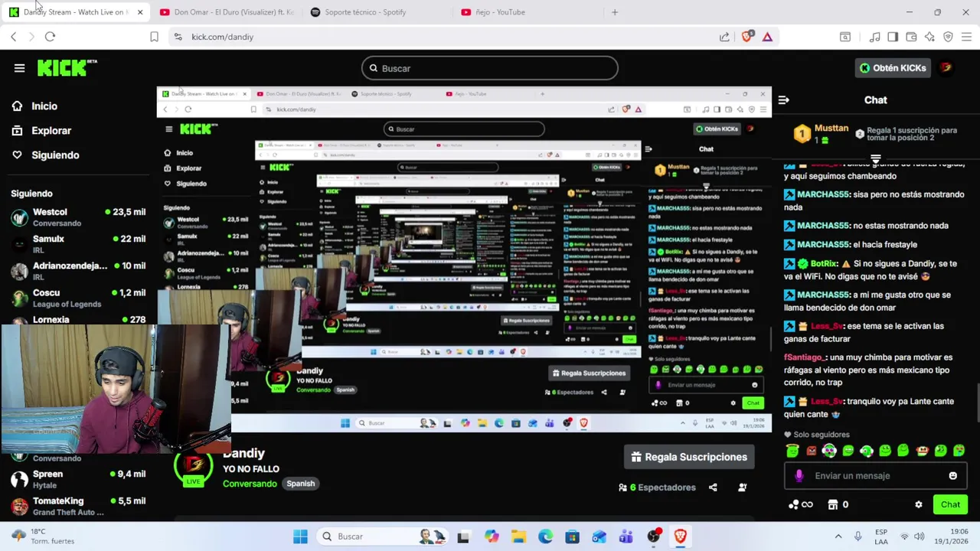Screen dimensions: 980x551
Task: Click the Kick search box
Action: click(490, 68)
